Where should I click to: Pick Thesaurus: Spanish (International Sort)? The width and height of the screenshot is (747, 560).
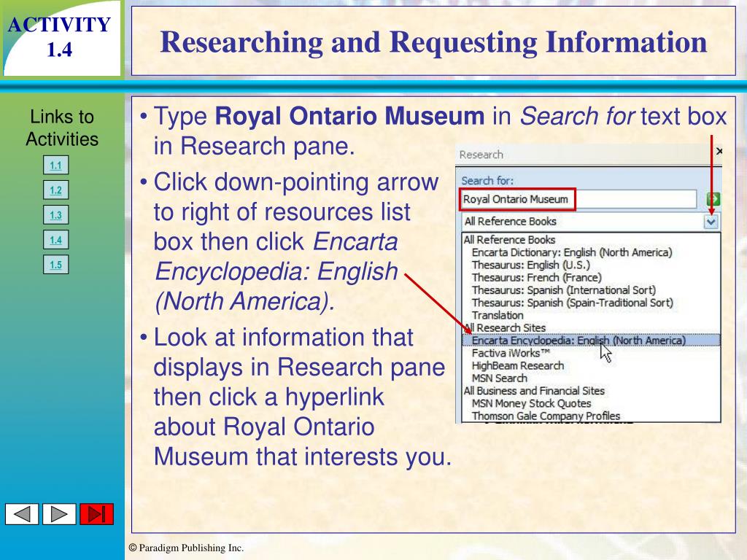(564, 290)
